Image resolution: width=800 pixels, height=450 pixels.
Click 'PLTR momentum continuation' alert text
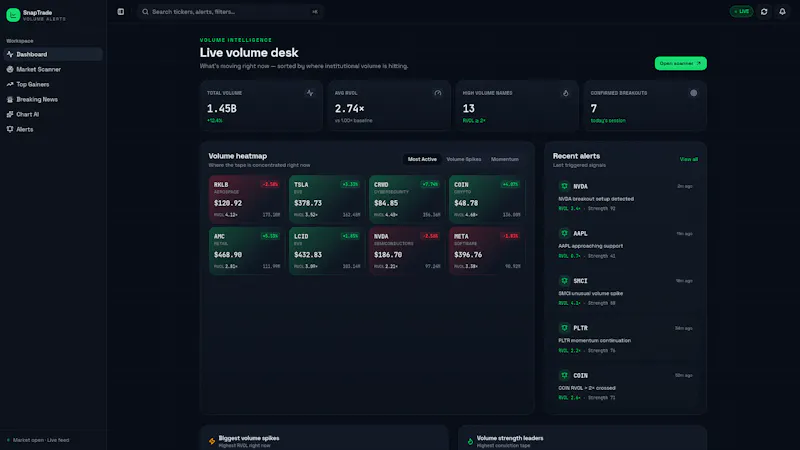click(x=594, y=340)
